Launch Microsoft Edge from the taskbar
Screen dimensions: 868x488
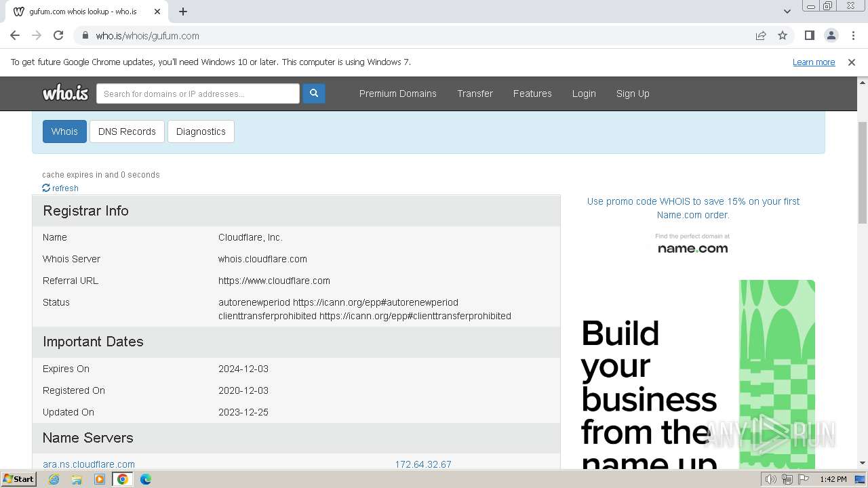click(x=145, y=479)
